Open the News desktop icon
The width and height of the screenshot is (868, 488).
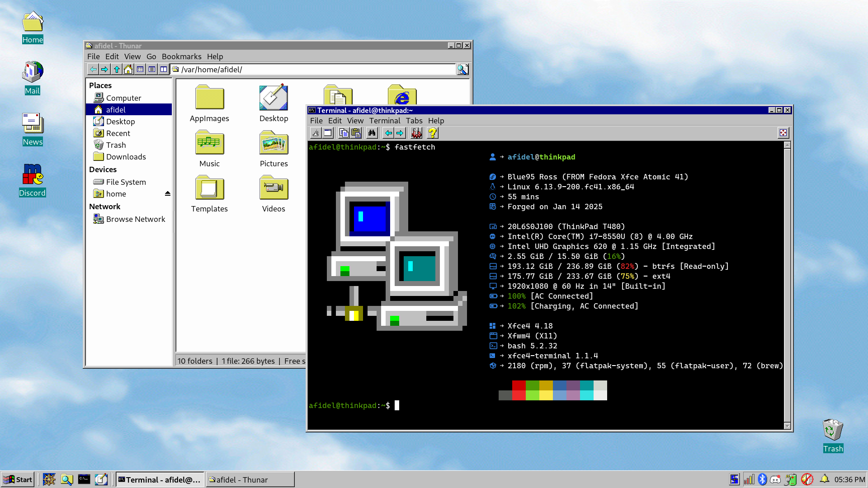[x=33, y=129]
